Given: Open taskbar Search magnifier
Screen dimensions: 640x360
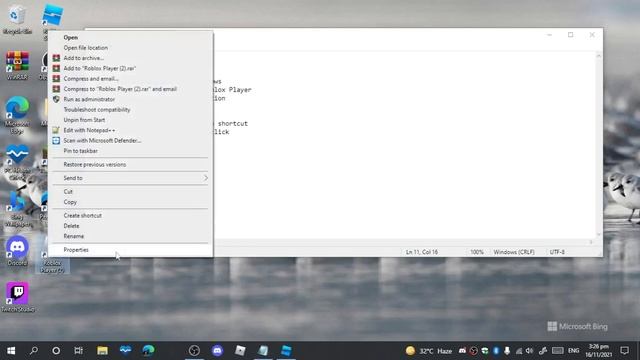Looking at the screenshot, I should (34, 351).
